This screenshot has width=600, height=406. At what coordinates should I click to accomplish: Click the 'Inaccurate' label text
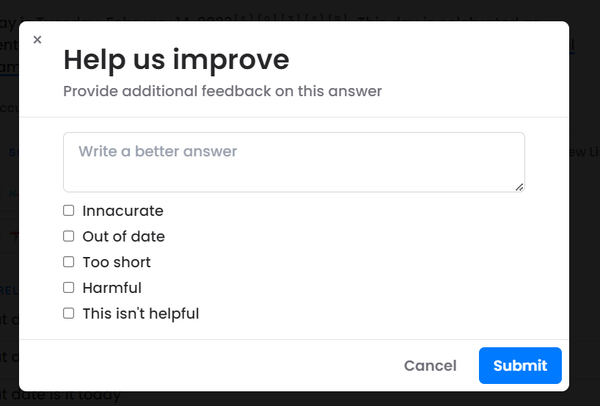[x=122, y=211]
